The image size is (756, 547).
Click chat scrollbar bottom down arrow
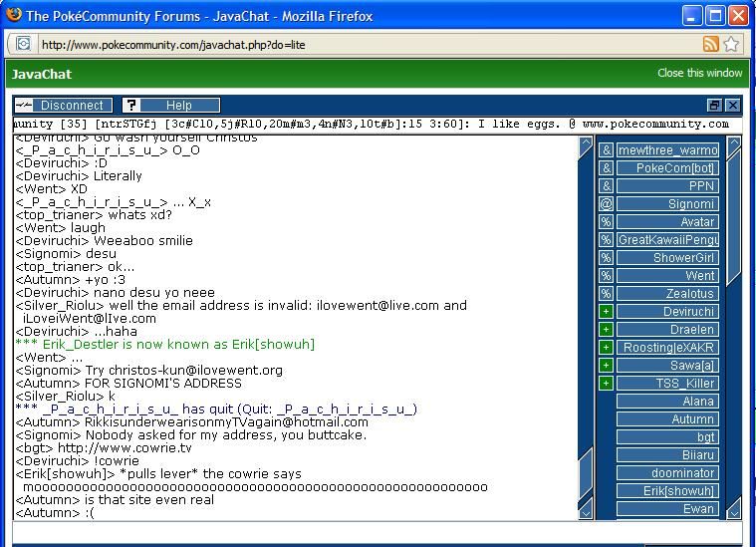586,509
